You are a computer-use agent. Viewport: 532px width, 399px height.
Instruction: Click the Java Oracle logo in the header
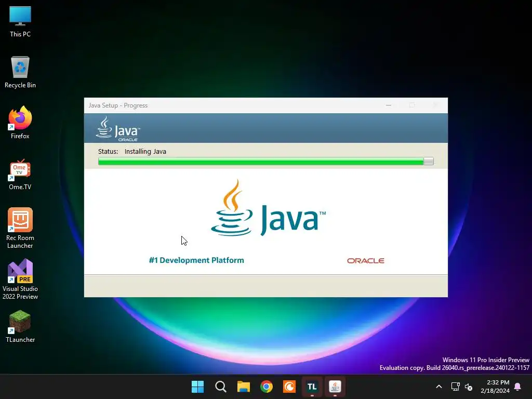pyautogui.click(x=118, y=129)
